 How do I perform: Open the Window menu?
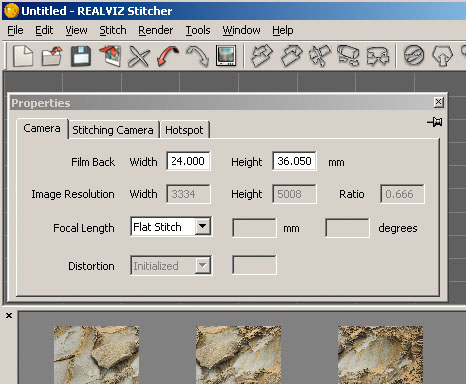(241, 30)
